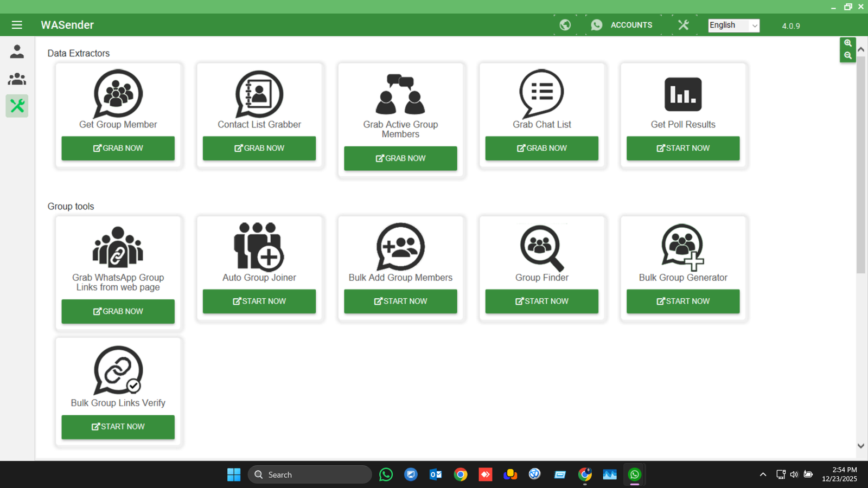Click the WhatsApp icon next to ACCOUNTS
This screenshot has width=868, height=488.
pos(597,24)
